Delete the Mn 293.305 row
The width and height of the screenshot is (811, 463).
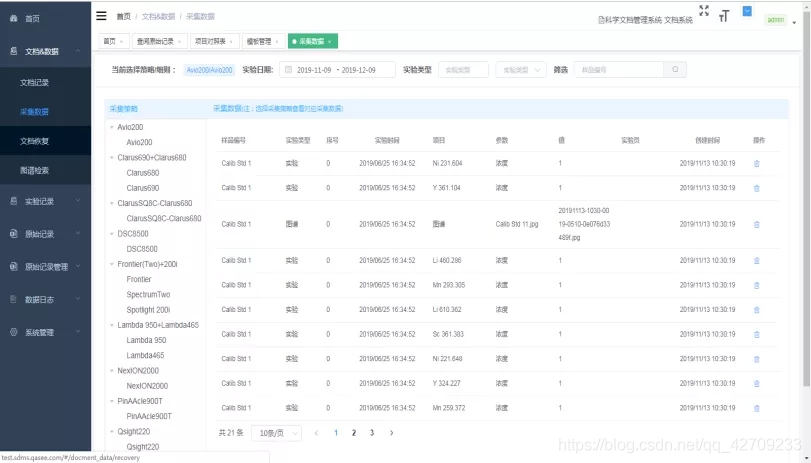[757, 286]
